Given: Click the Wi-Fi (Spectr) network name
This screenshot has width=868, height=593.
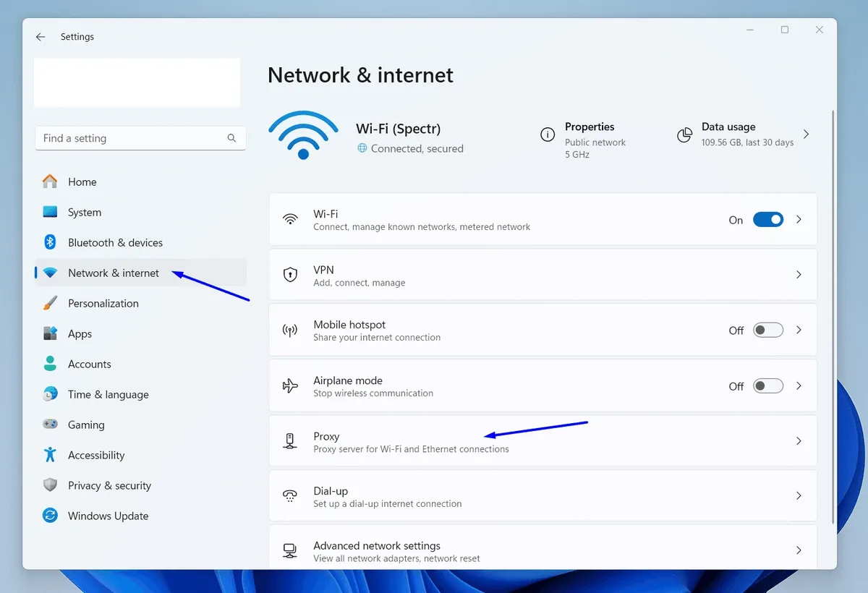Looking at the screenshot, I should click(x=399, y=129).
